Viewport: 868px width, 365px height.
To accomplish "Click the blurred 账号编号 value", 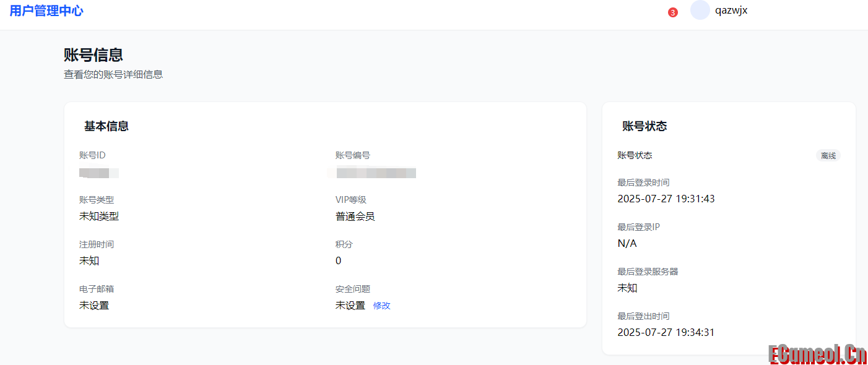I will point(372,173).
